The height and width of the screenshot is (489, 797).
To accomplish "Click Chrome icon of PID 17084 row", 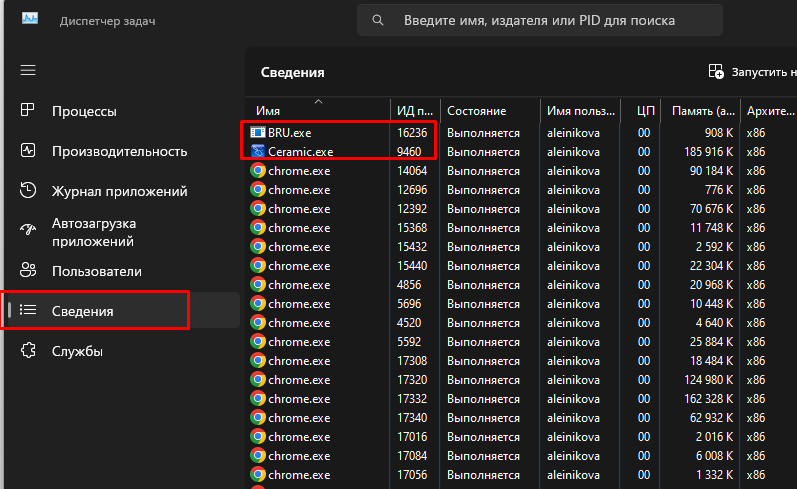I will pos(258,455).
